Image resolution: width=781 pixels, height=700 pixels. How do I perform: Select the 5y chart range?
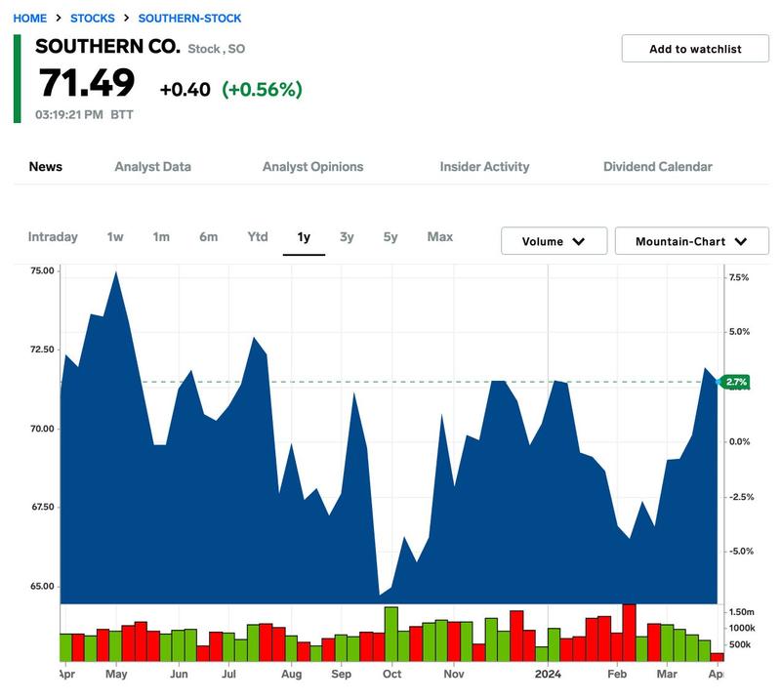[x=390, y=236]
